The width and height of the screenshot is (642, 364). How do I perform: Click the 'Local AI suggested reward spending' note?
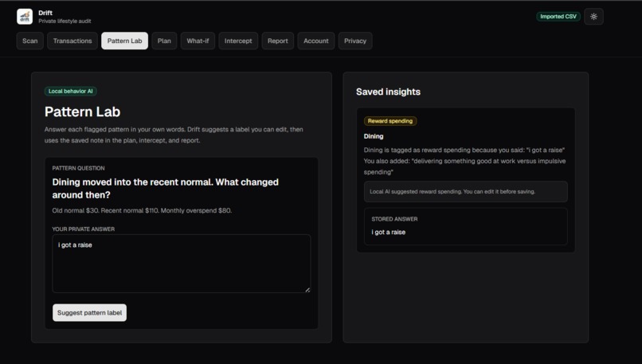pos(465,192)
